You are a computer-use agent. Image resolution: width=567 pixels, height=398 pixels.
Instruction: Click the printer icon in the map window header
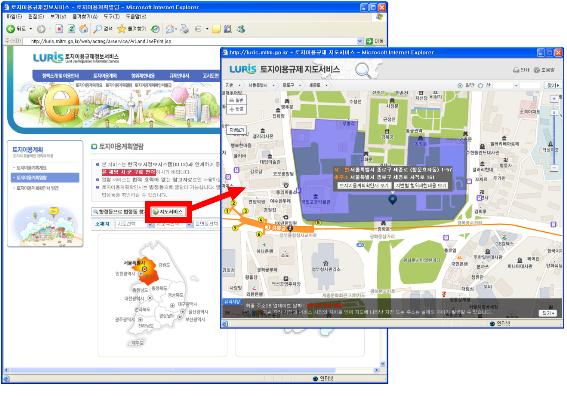pos(516,70)
